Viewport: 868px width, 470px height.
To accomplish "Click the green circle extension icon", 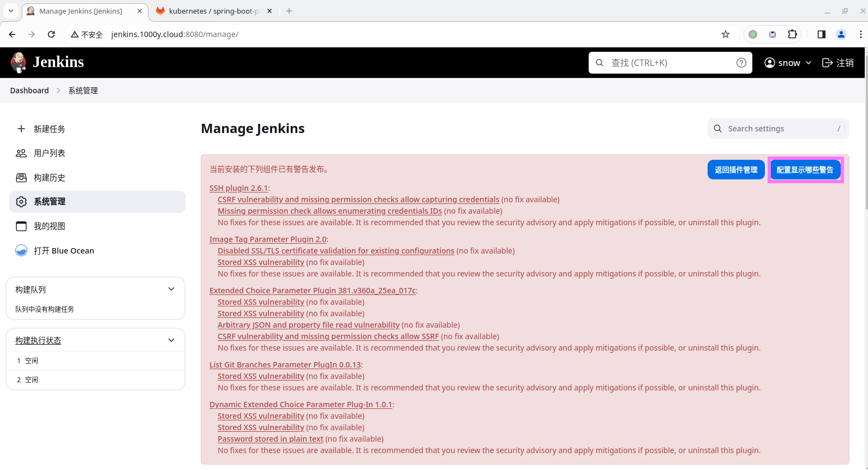I will pos(753,34).
